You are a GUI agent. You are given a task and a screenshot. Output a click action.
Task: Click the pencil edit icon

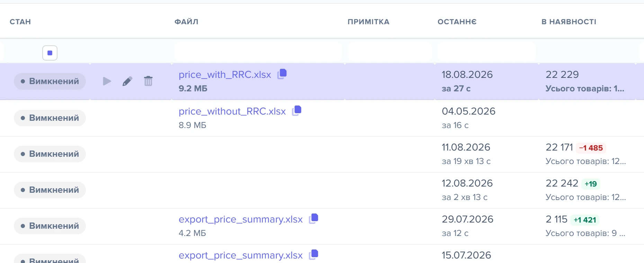point(127,81)
